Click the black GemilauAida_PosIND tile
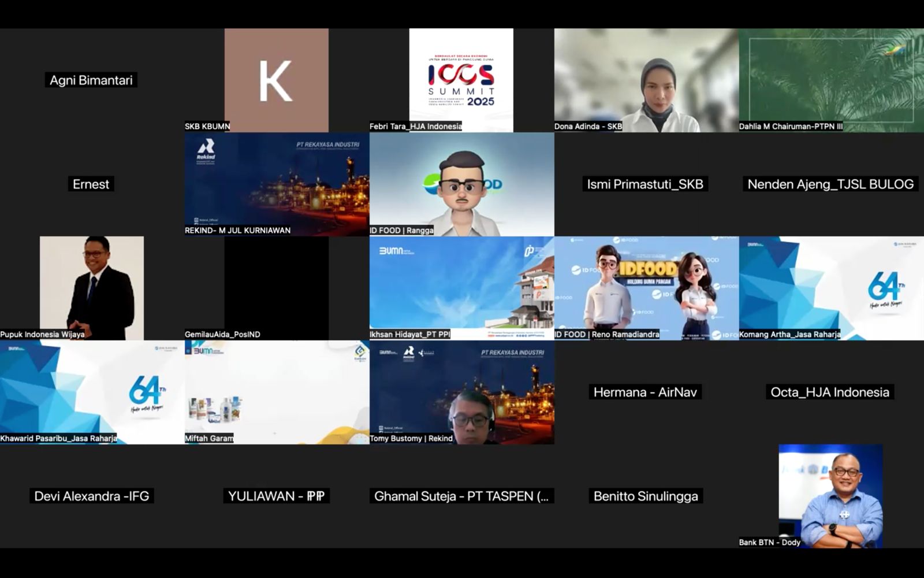 point(277,286)
